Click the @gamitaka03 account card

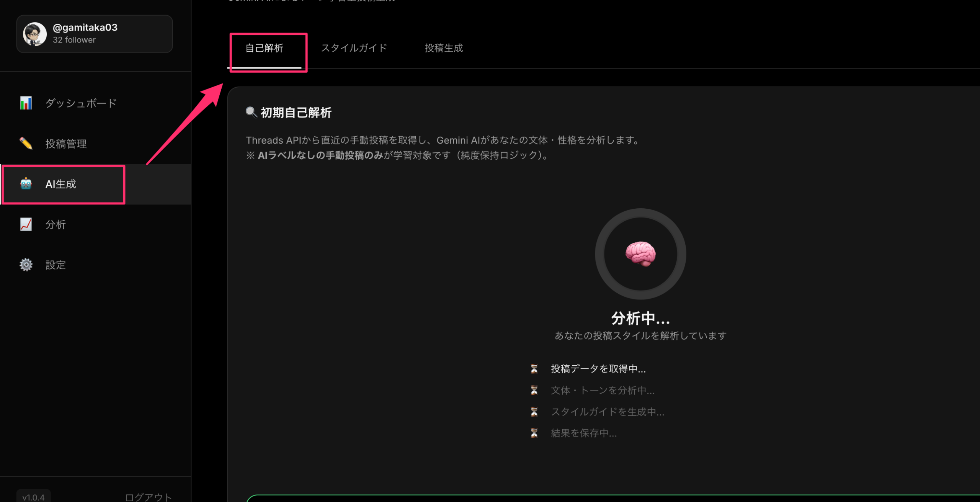tap(95, 34)
